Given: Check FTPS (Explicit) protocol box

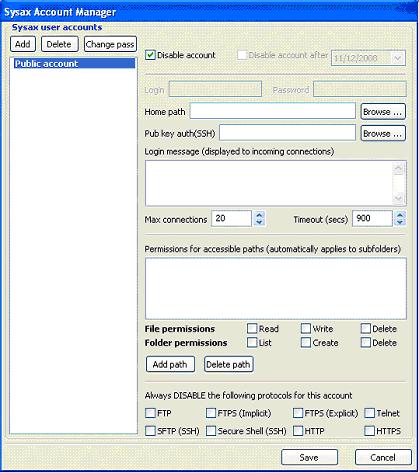Looking at the screenshot, I should (298, 413).
